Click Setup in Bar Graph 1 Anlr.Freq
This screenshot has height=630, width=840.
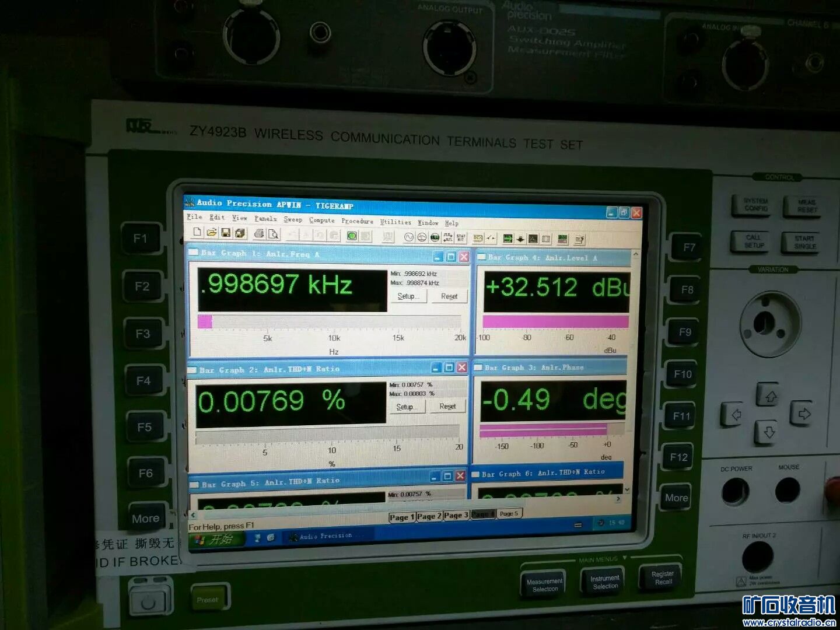point(408,296)
